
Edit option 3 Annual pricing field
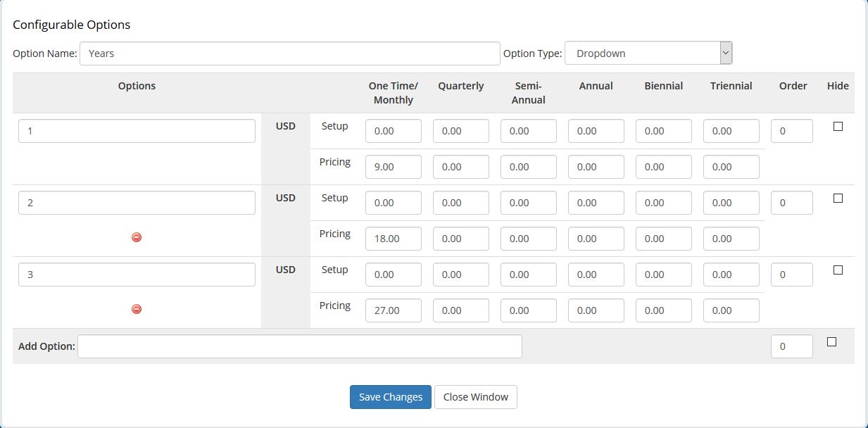tap(596, 310)
